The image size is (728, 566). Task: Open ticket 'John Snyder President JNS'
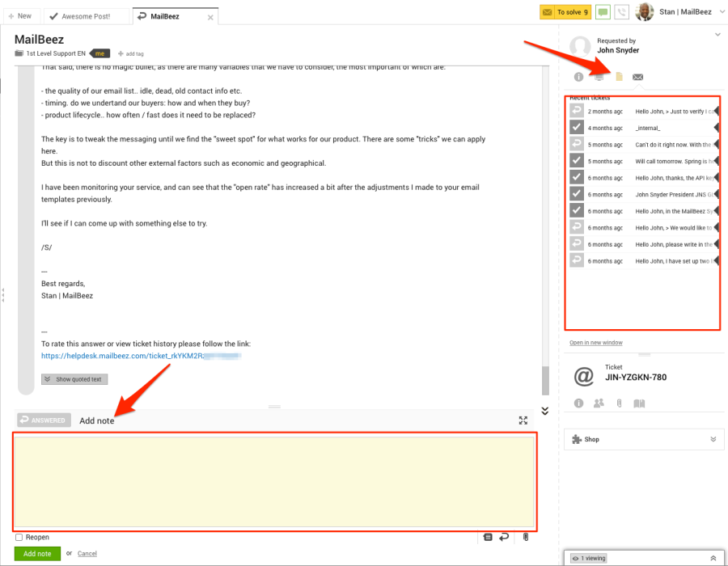tap(644, 195)
